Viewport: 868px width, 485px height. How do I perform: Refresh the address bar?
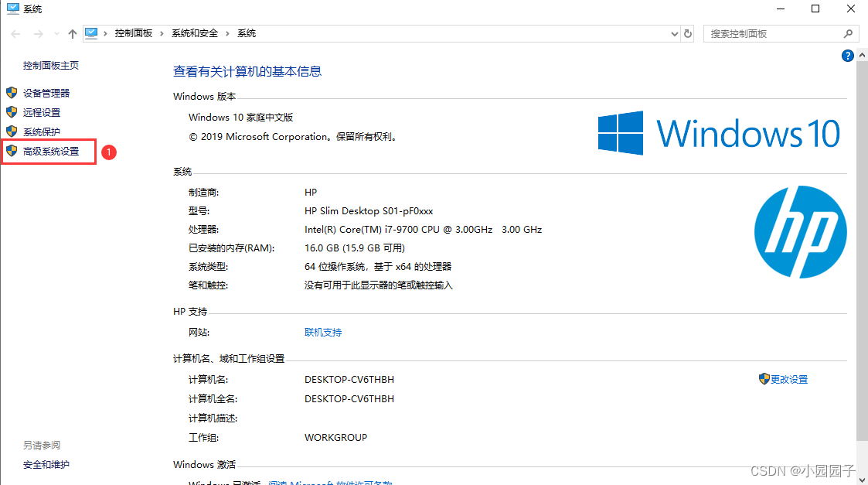click(x=688, y=34)
